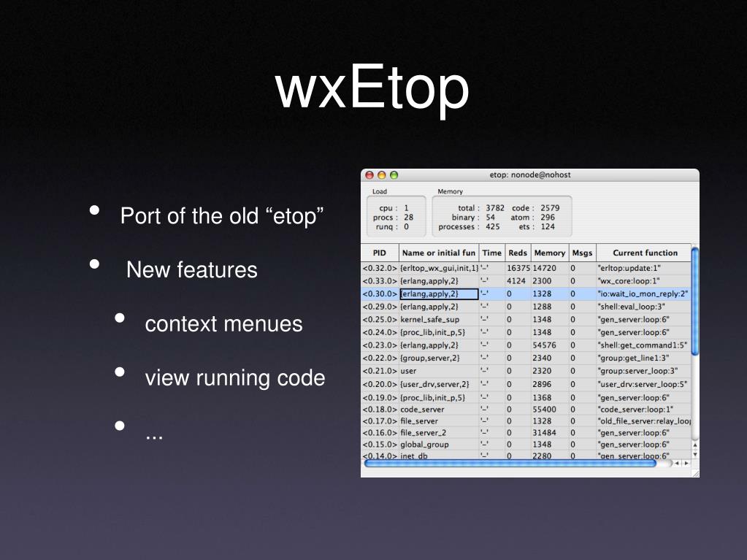Viewport: 747px width, 560px height.
Task: Click the blue horizontal scrollbar thumb
Action: coord(511,463)
